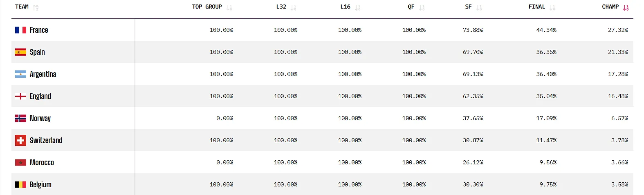This screenshot has width=644, height=195.
Task: Open the Argentina team name
Action: (43, 74)
